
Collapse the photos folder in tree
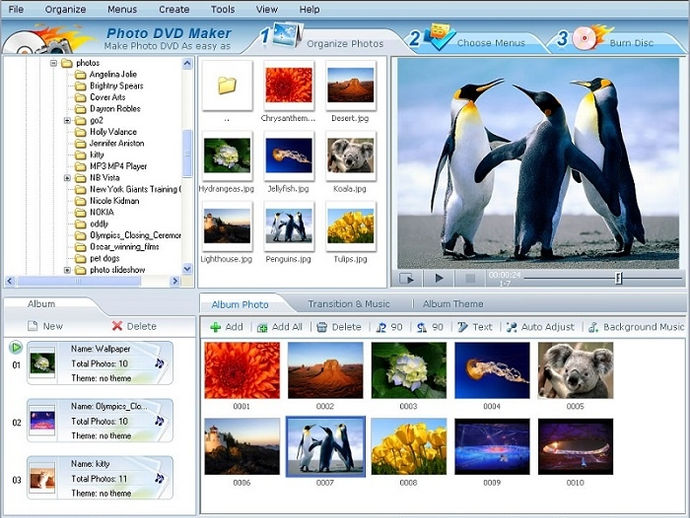click(x=53, y=63)
